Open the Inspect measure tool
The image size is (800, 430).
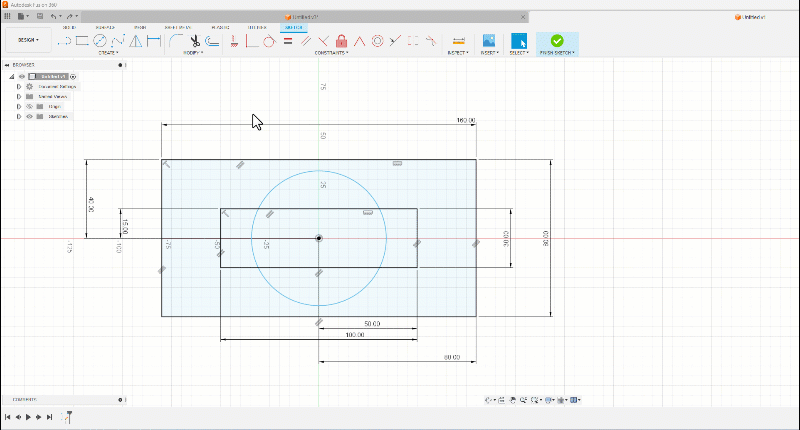(x=458, y=41)
